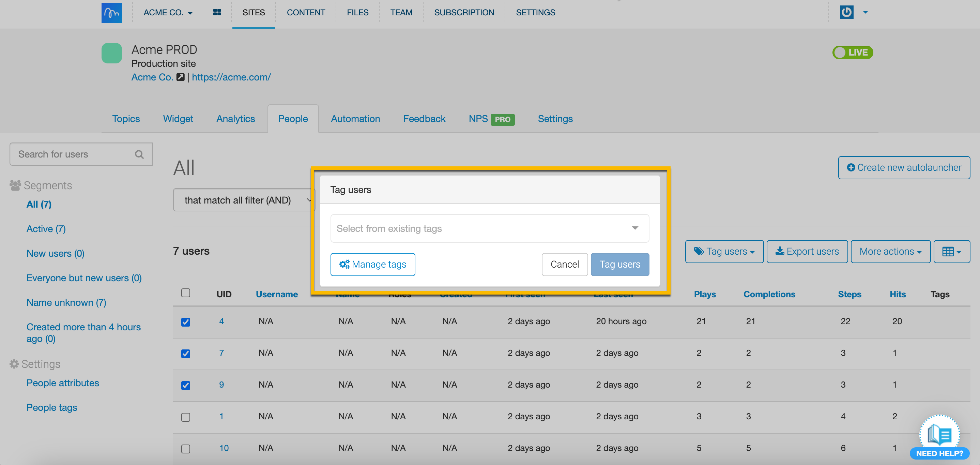Open external link icon beside Acme Co.
The height and width of the screenshot is (465, 980).
coord(180,77)
